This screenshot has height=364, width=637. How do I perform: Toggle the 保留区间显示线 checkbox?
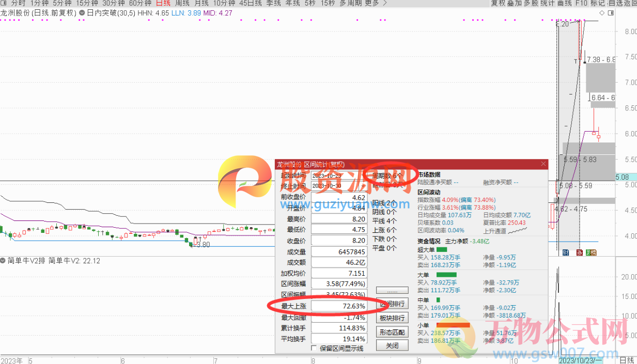314,348
